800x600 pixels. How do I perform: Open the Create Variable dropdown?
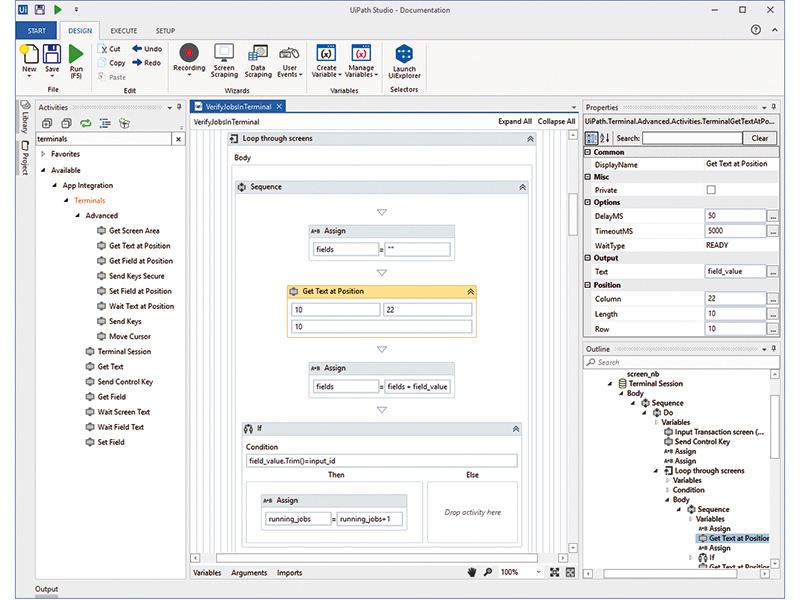[x=326, y=61]
